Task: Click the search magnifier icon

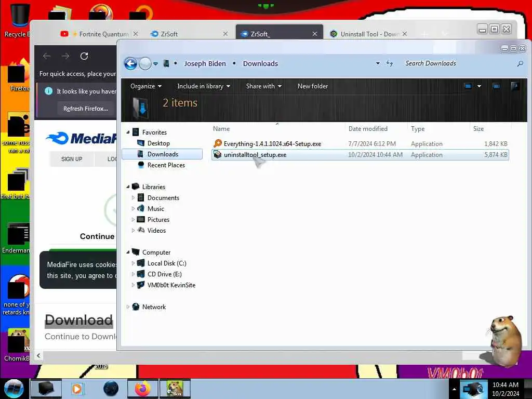Action: [520, 63]
